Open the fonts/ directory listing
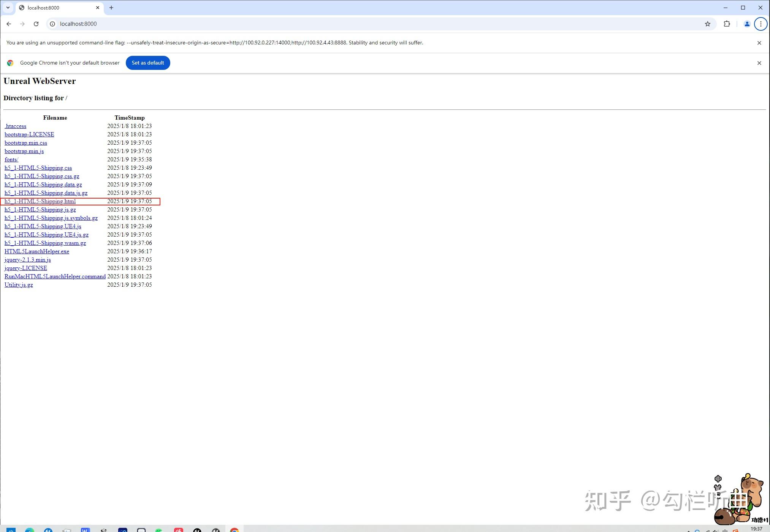 pyautogui.click(x=11, y=159)
